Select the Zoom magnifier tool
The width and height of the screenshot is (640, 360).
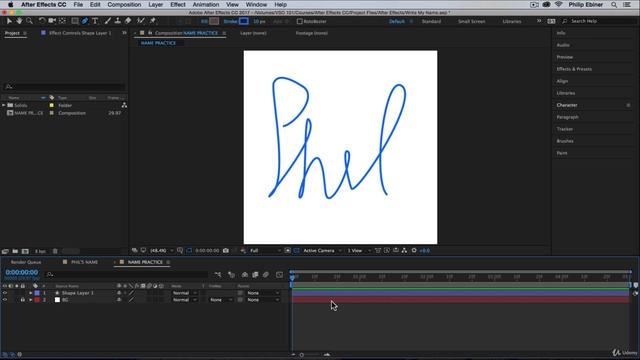29,21
